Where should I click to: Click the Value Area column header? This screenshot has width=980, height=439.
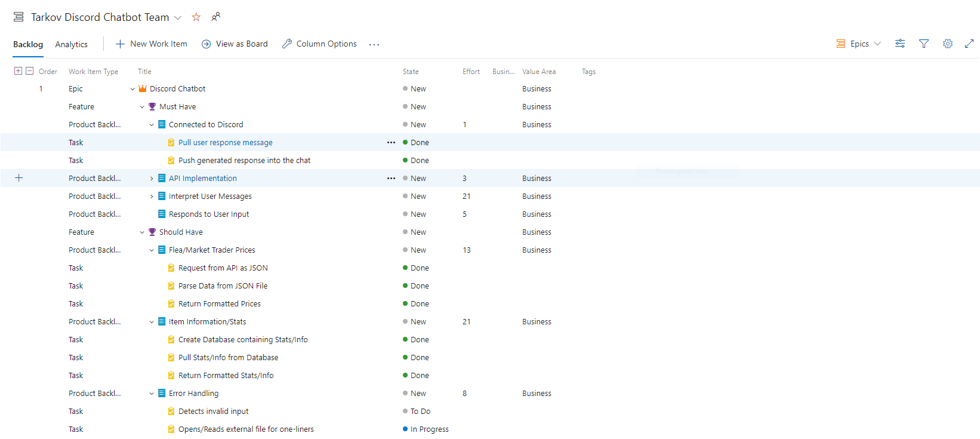(539, 72)
